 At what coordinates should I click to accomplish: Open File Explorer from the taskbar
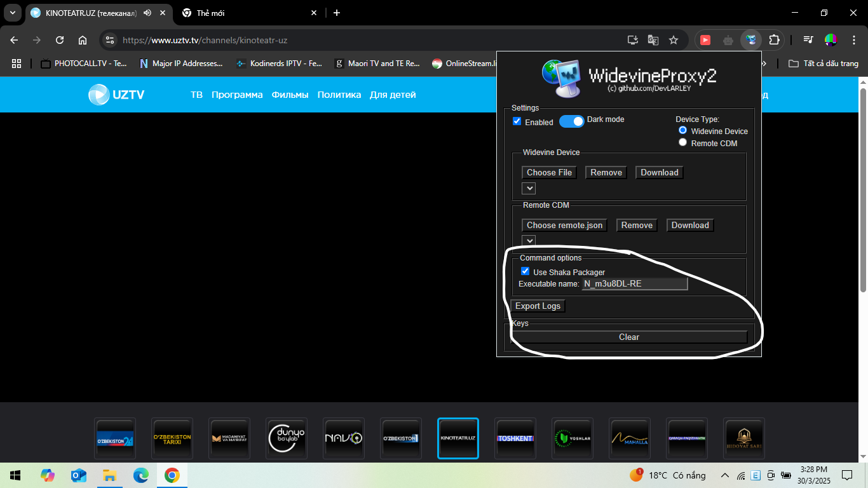point(109,475)
